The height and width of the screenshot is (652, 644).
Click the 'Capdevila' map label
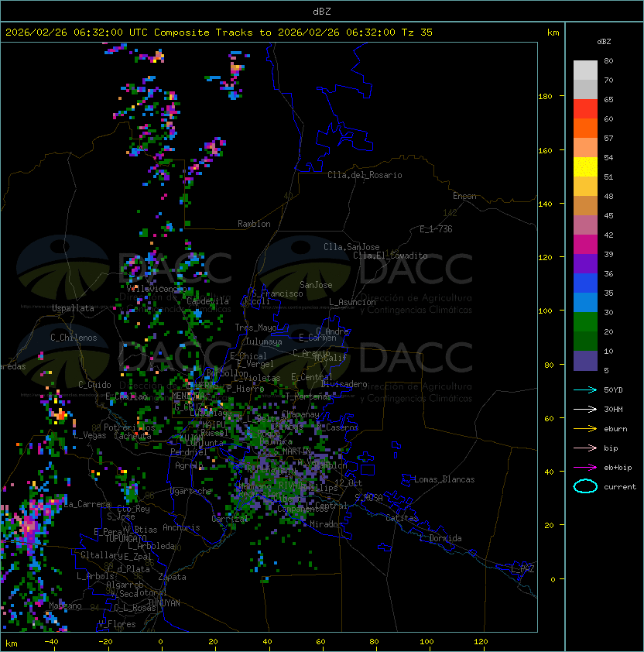pos(207,301)
